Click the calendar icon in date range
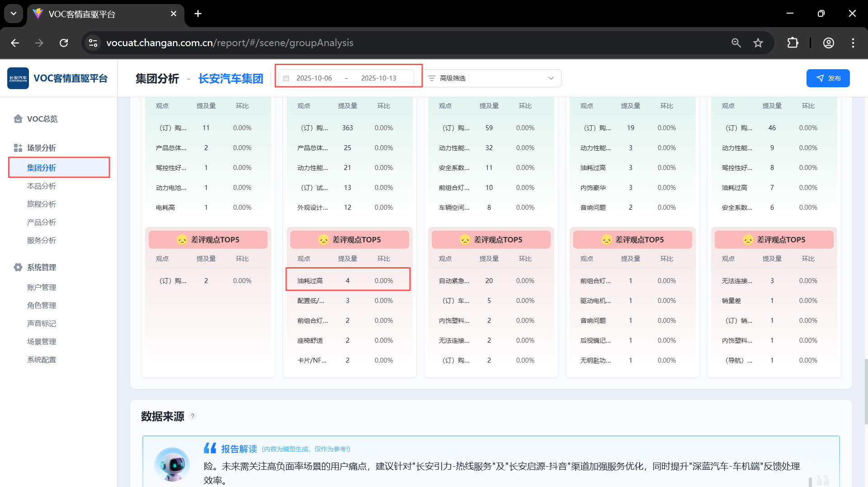Viewport: 868px width, 487px height. [x=286, y=78]
